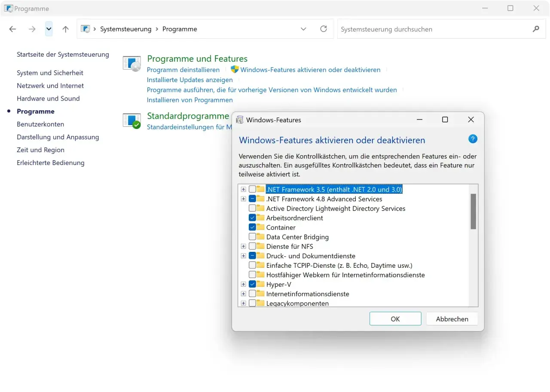The image size is (550, 392).
Task: Click the Control Panel icon in address bar
Action: 86,29
